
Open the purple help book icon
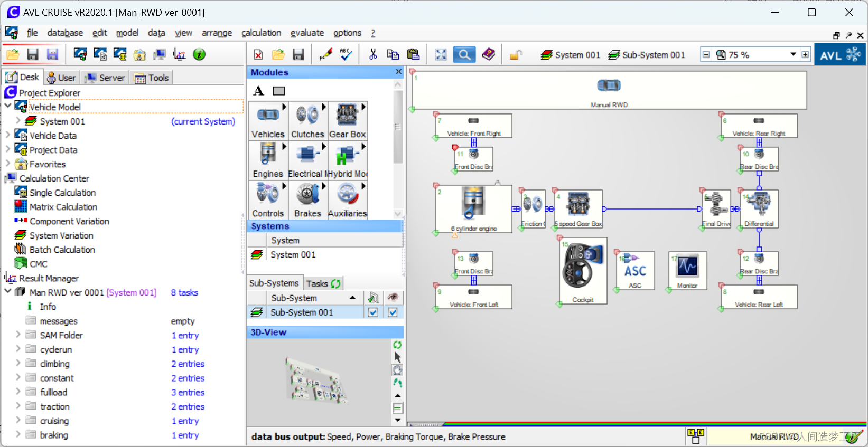point(489,54)
